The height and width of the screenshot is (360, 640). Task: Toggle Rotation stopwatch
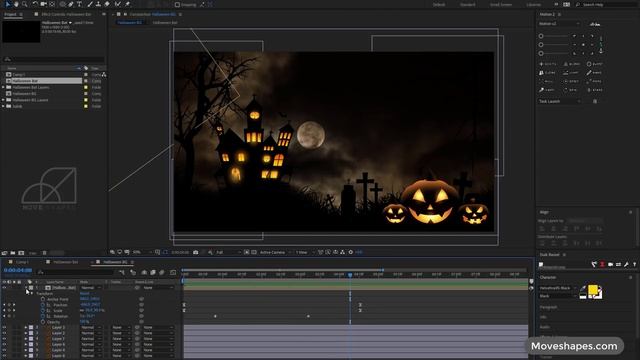tap(43, 316)
